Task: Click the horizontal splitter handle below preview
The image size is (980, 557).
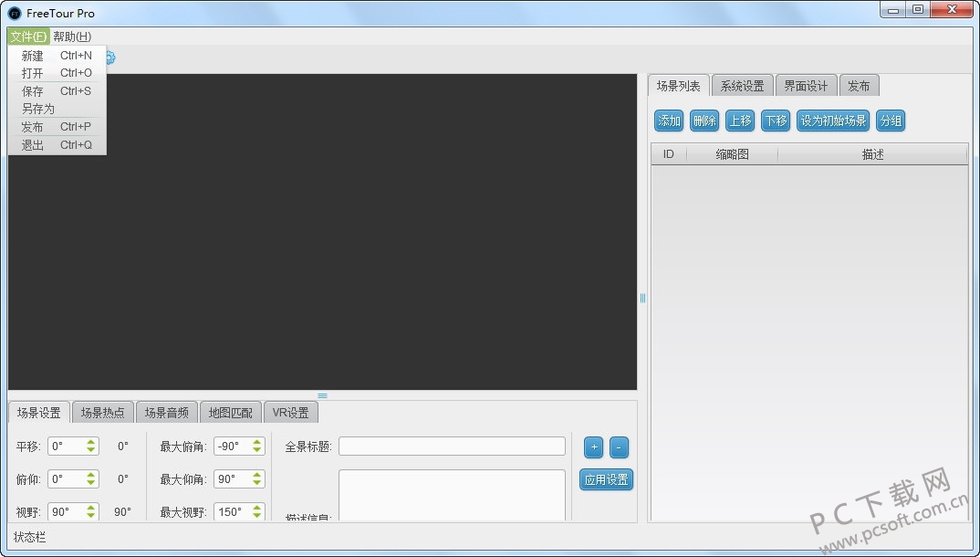Action: (322, 395)
